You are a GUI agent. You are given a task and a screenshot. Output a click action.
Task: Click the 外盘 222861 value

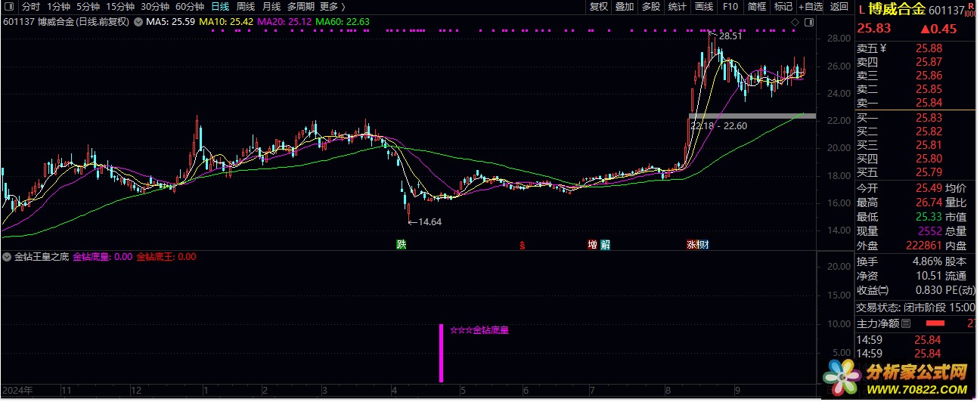(923, 246)
